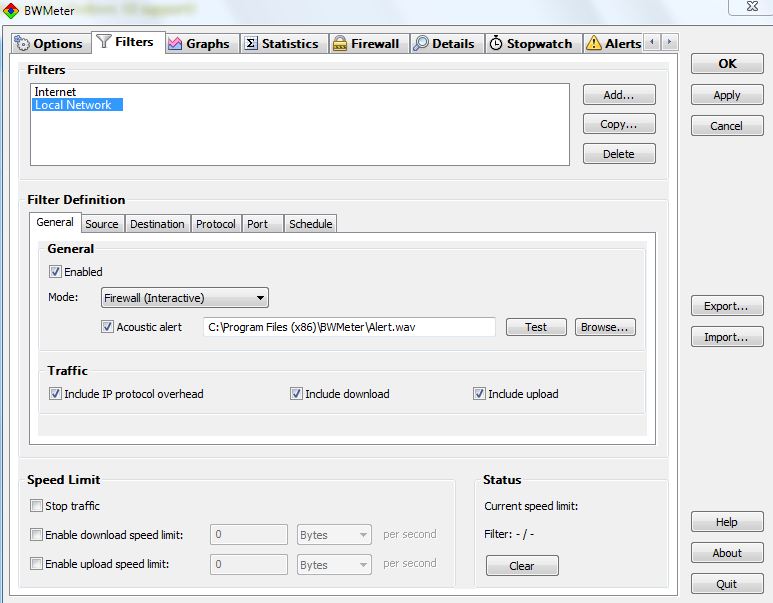
Task: Toggle the Acoustic alert checkbox
Action: [x=107, y=326]
